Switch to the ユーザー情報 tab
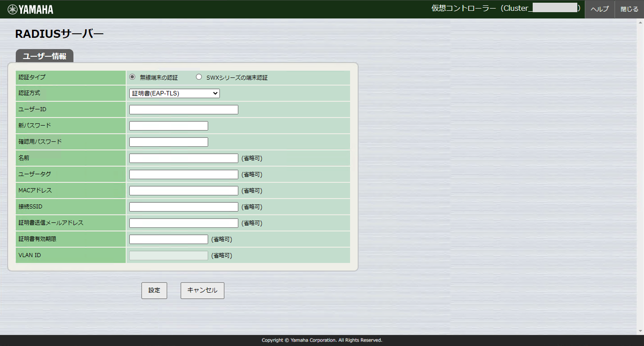 point(44,56)
